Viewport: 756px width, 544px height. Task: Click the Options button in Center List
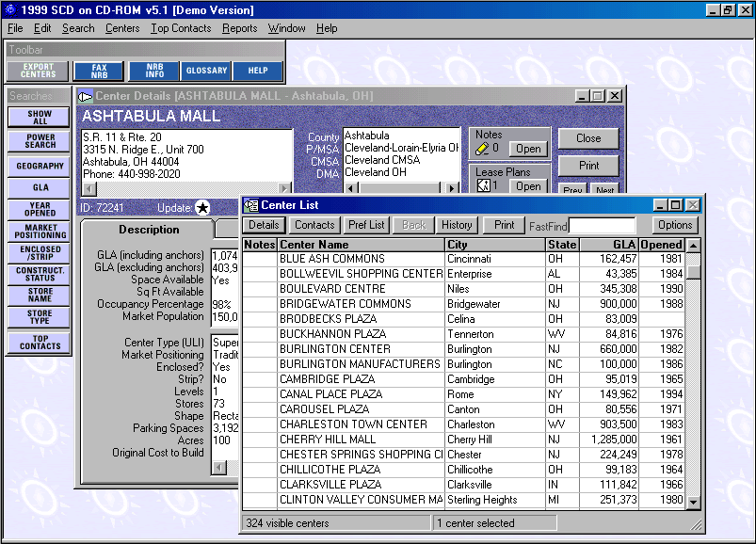point(675,225)
